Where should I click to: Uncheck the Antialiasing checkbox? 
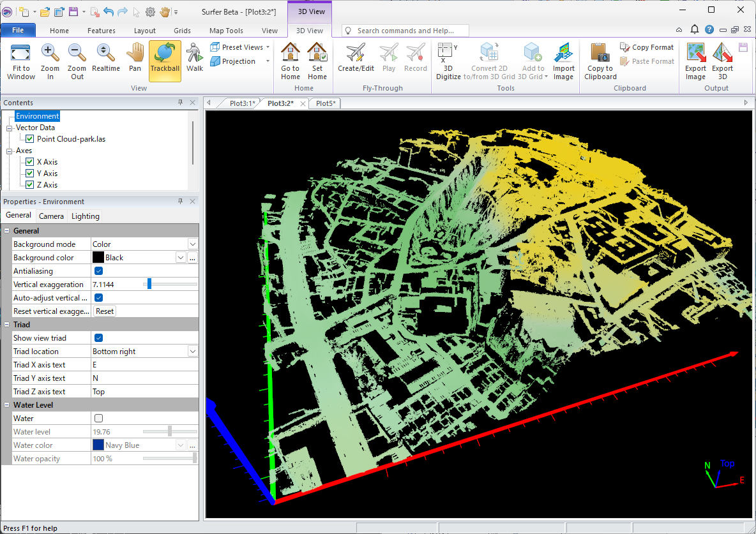coord(98,271)
